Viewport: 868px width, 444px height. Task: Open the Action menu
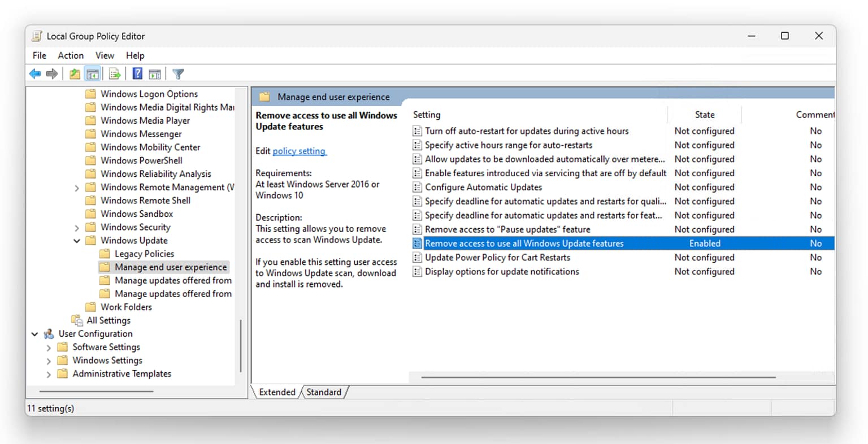coord(70,55)
